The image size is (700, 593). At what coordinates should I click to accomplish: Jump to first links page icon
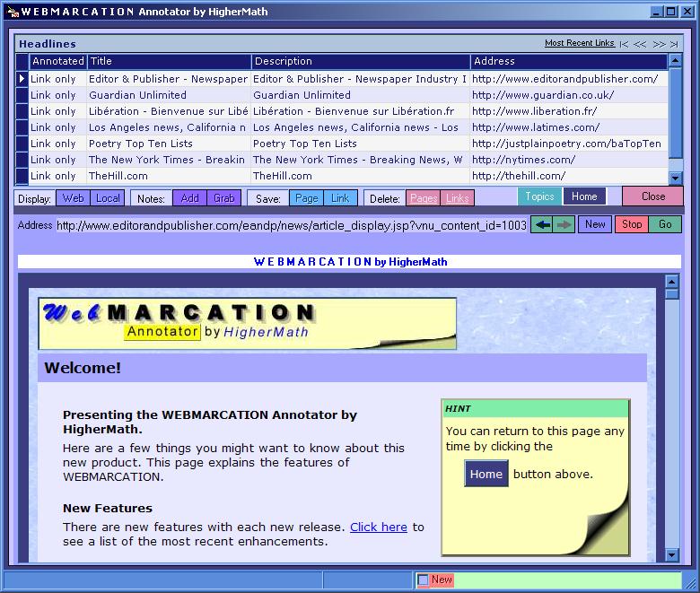tap(624, 44)
